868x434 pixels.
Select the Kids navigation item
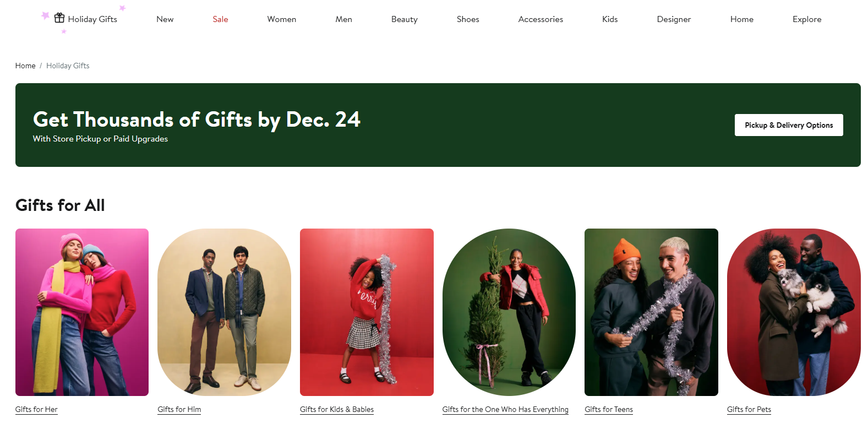click(610, 19)
